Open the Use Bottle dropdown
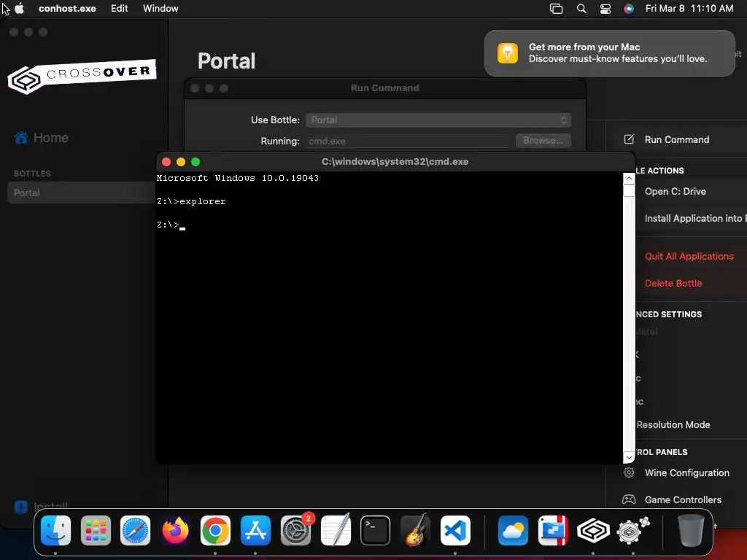Image resolution: width=747 pixels, height=560 pixels. point(438,120)
